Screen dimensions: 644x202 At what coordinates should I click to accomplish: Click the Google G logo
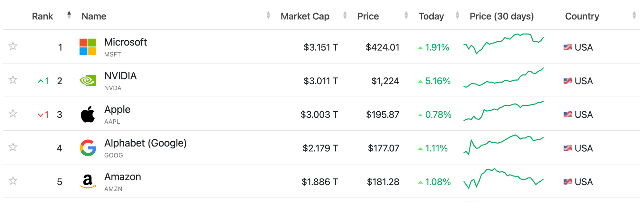click(x=88, y=148)
